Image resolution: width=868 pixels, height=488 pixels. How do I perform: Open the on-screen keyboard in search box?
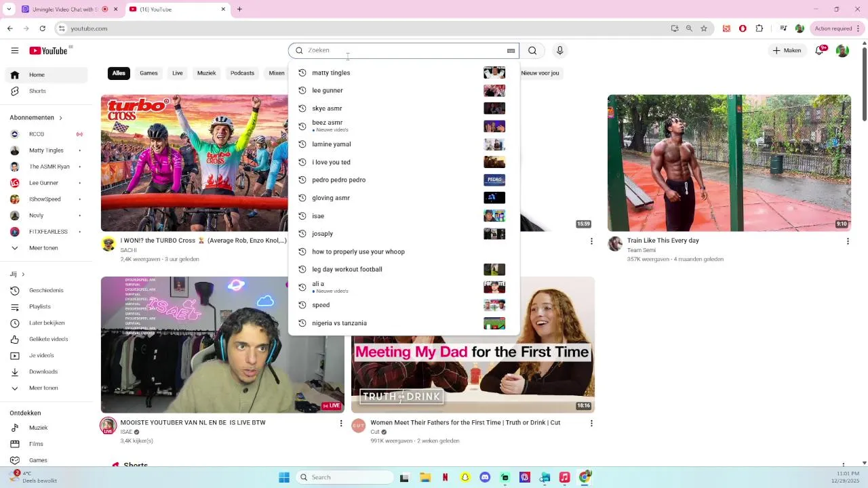pyautogui.click(x=511, y=50)
